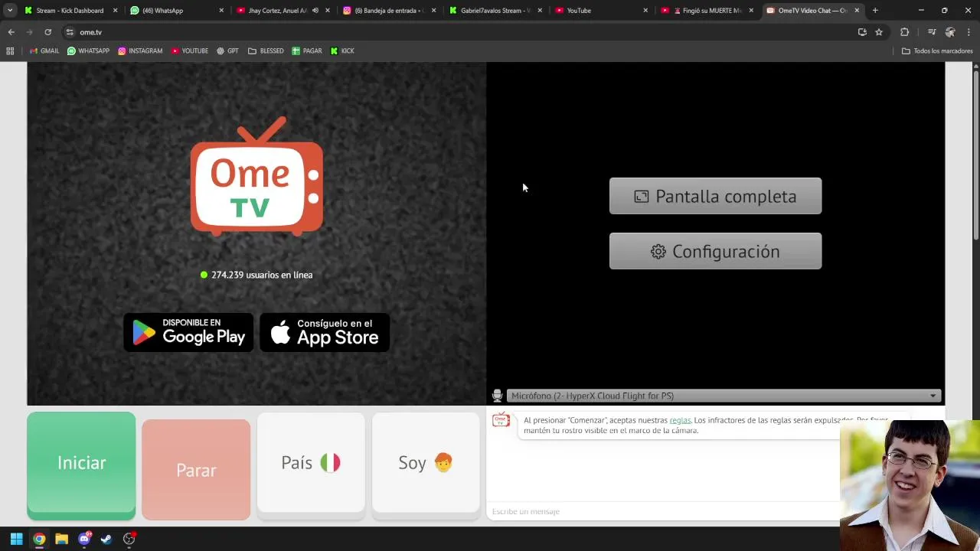
Task: Expand Todos los marcadores folder
Action: click(937, 51)
